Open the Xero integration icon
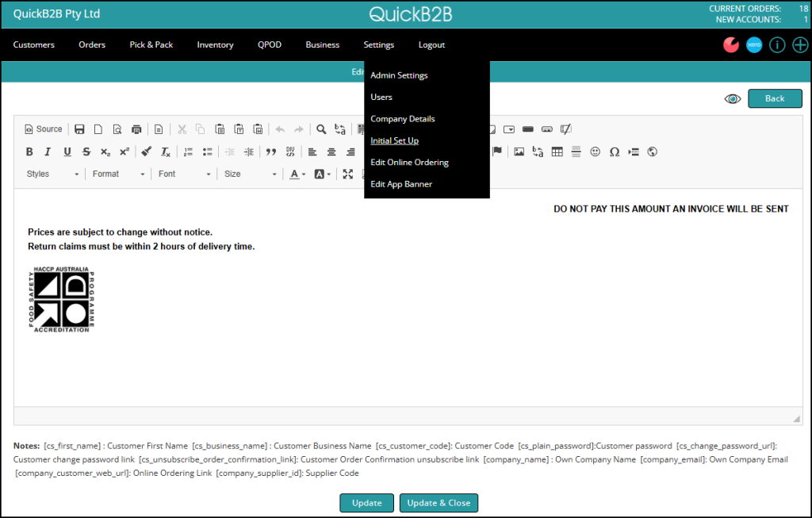Viewport: 812px width, 518px height. pyautogui.click(x=753, y=45)
